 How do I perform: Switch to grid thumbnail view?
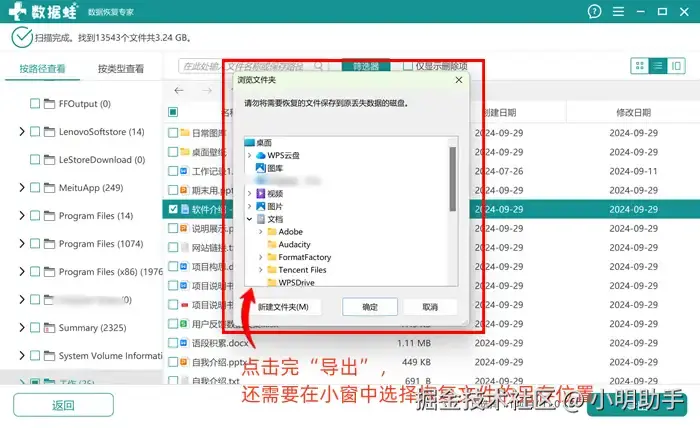pos(640,66)
